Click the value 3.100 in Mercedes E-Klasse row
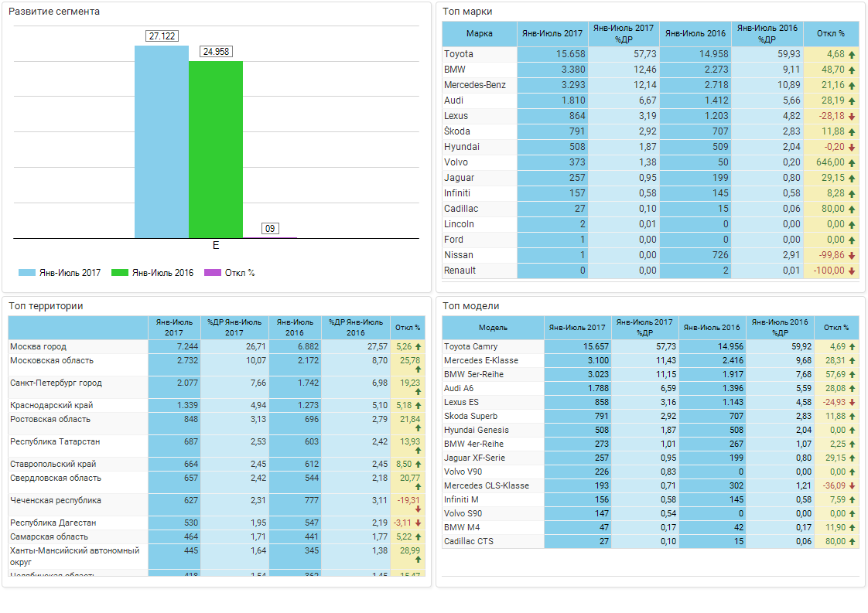868x613 pixels. pos(599,361)
